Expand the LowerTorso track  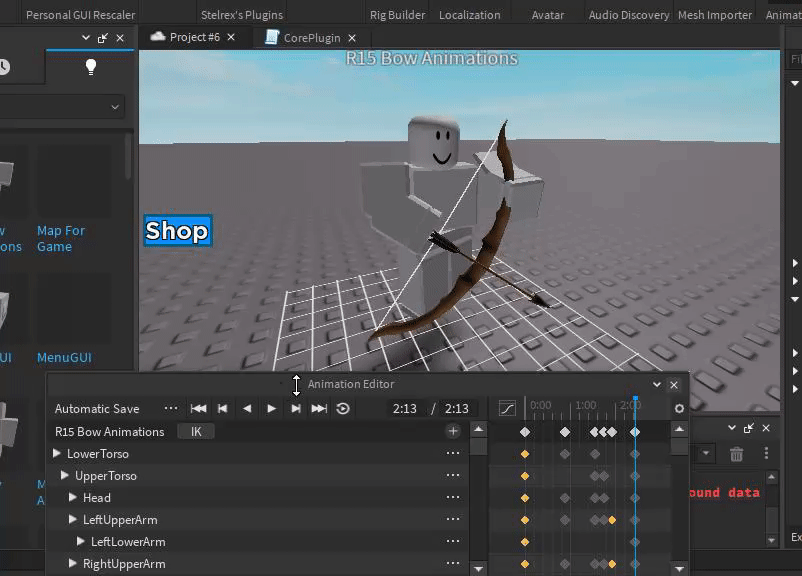(x=57, y=454)
